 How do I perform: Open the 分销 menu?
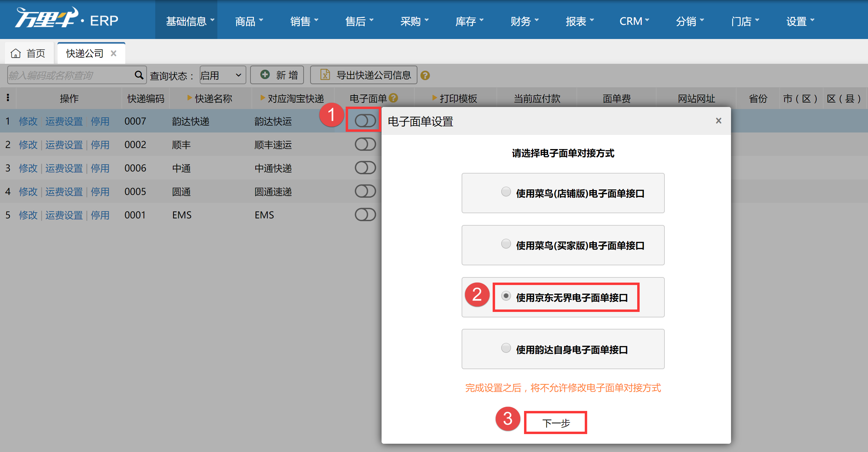[x=690, y=21]
